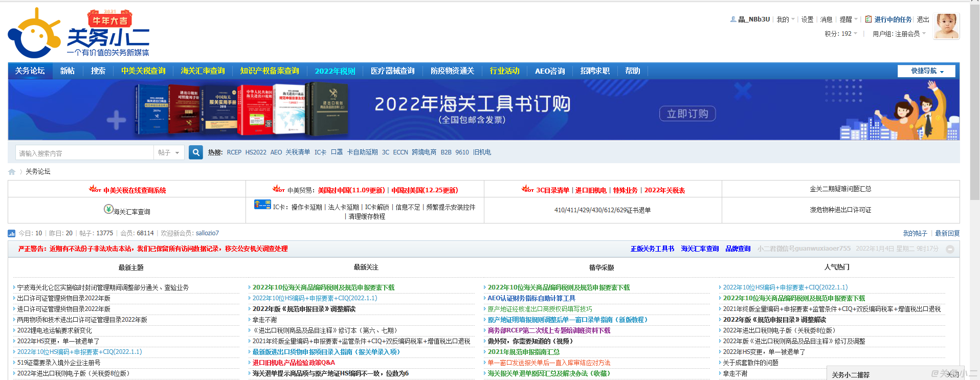Open the 招聘求职 nav item
Image resolution: width=980 pixels, height=380 pixels.
pos(595,71)
